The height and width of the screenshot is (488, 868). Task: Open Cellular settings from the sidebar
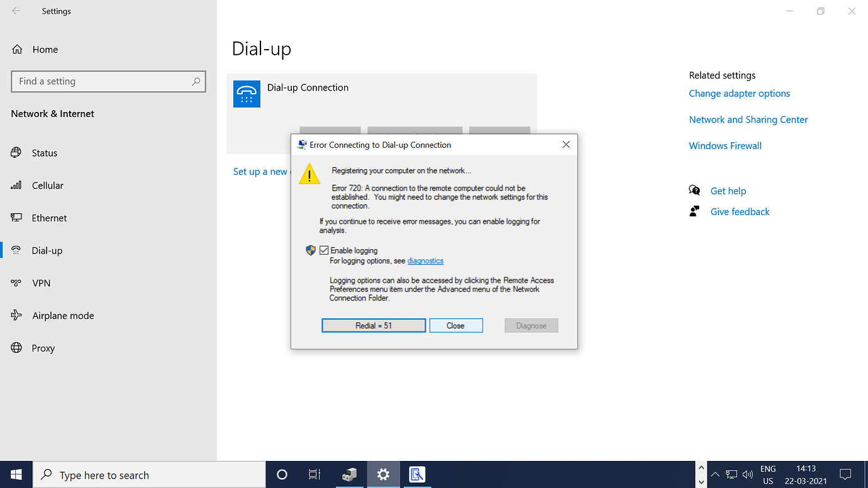coord(47,185)
